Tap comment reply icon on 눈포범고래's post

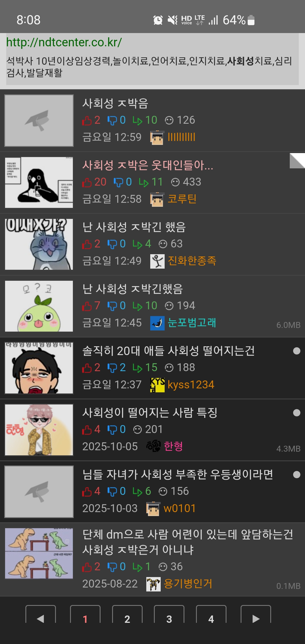(138, 306)
